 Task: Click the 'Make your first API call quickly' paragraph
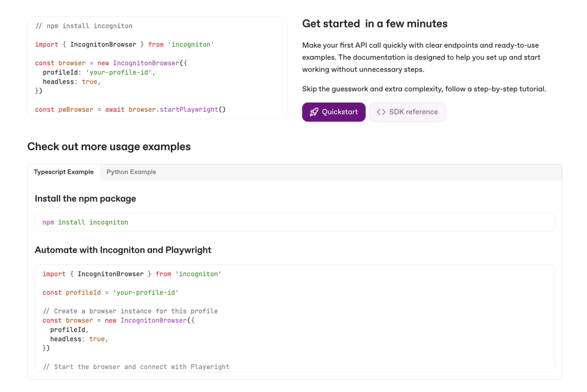[x=421, y=57]
